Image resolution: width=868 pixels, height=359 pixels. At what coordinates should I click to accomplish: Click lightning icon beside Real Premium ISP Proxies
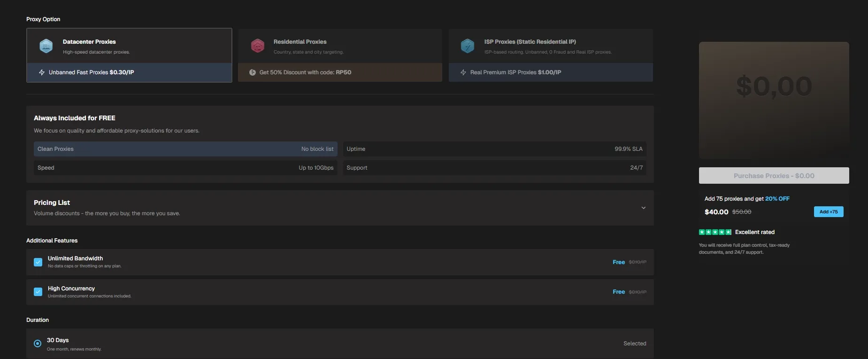click(463, 72)
